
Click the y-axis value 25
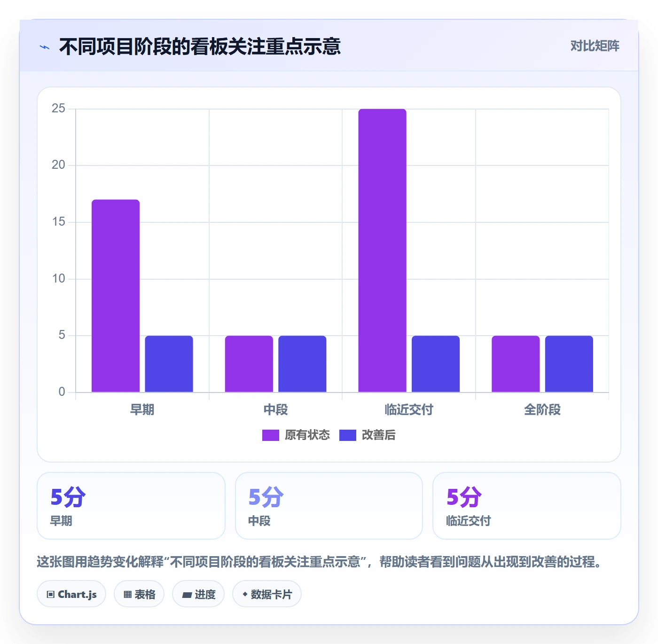[58, 109]
